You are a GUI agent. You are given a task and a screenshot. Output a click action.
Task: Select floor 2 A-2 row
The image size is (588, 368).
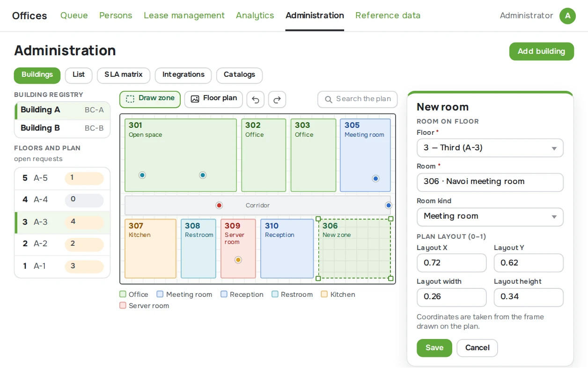62,244
